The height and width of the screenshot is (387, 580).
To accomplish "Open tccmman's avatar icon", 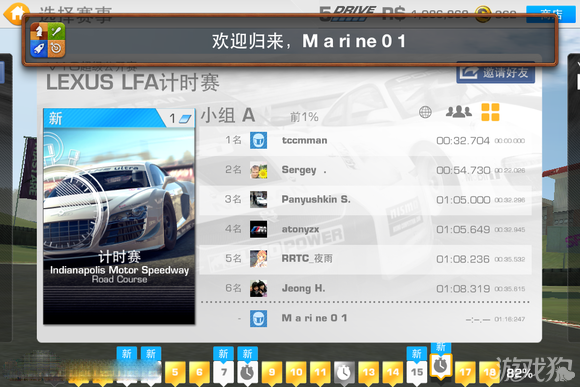I will (258, 141).
